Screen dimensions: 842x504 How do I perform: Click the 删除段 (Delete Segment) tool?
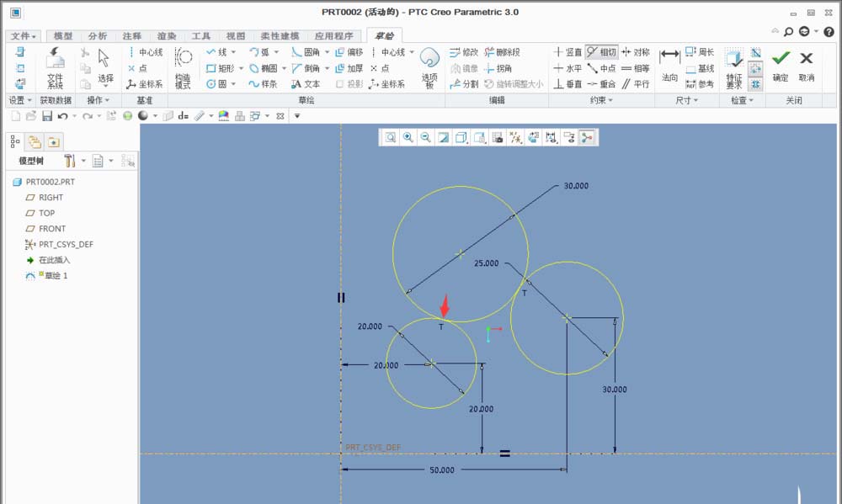coord(502,52)
